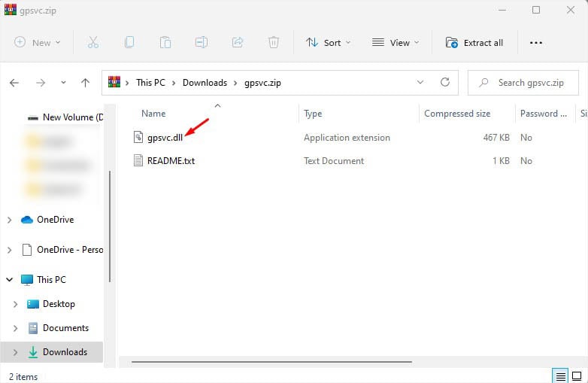Click the 1 KB size cell
Image resolution: width=588 pixels, height=383 pixels.
coord(501,161)
